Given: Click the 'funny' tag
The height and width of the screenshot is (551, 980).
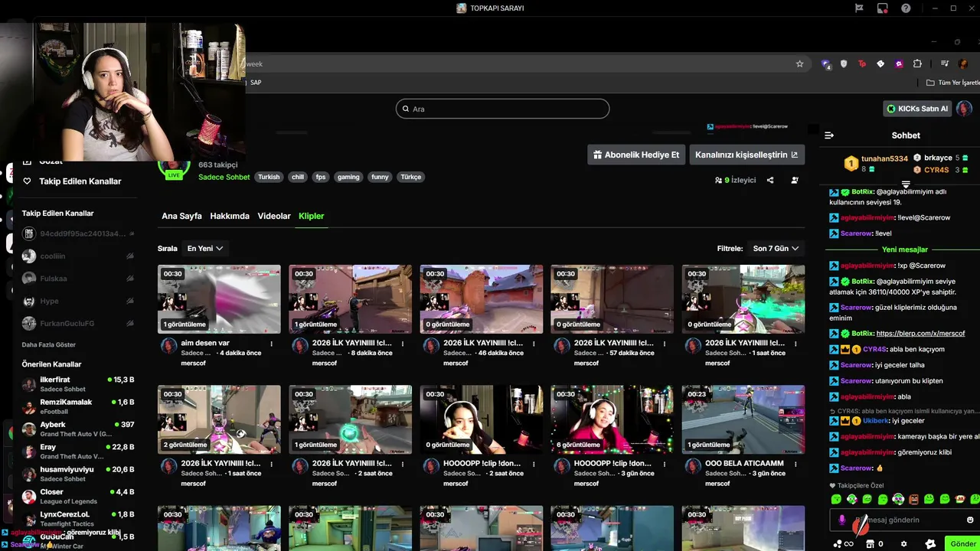Looking at the screenshot, I should coord(380,177).
